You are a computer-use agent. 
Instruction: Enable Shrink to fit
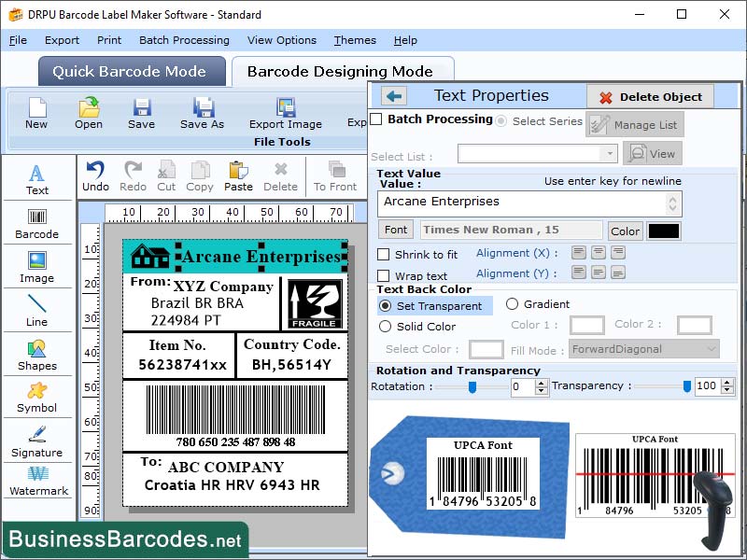coord(384,254)
